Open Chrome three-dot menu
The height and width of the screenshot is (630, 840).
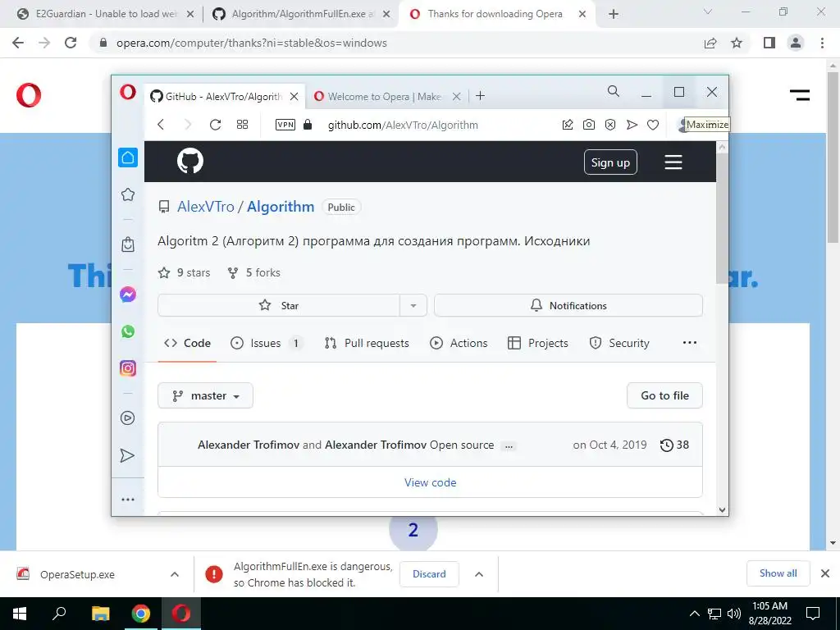[x=822, y=43]
